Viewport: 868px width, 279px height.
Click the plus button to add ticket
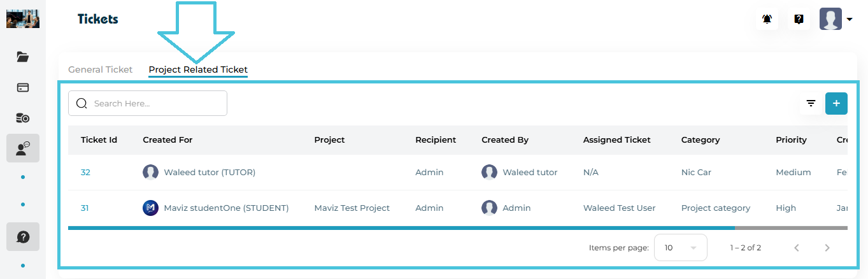pyautogui.click(x=836, y=103)
